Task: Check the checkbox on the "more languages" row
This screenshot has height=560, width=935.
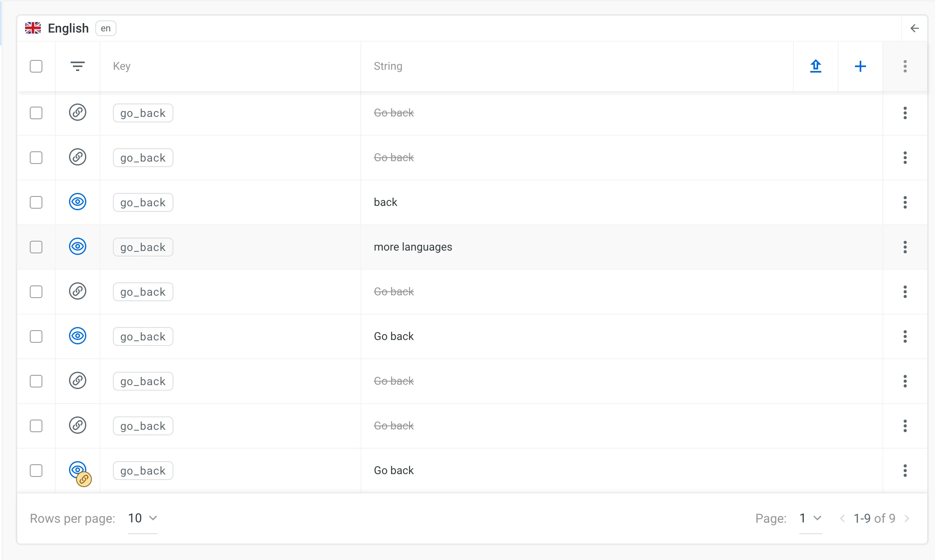Action: click(x=36, y=247)
